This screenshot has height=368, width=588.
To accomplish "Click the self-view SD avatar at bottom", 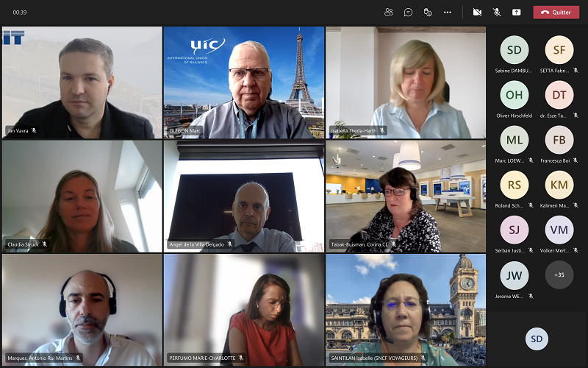I will point(537,339).
